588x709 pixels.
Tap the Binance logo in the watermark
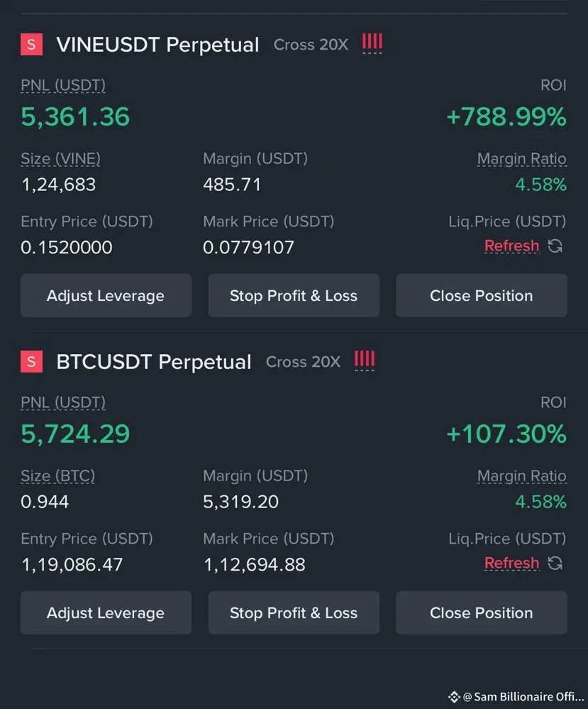click(x=454, y=697)
